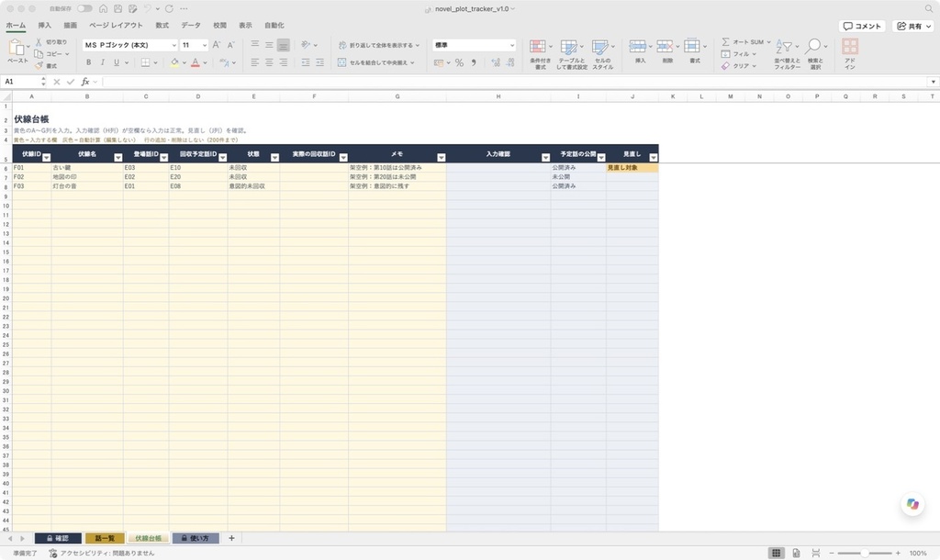Viewport: 940px width, 560px height.
Task: Open the borders dropdown arrow
Action: pos(155,62)
